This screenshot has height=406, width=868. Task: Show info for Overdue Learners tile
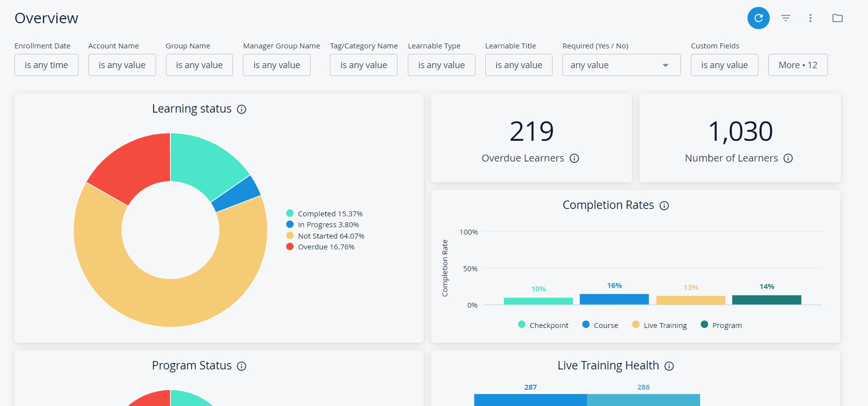coord(574,158)
